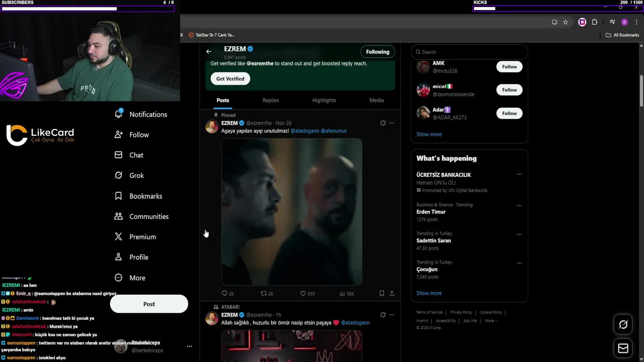Open Chrome three-dot menu
644x362 pixels.
pos(636,22)
